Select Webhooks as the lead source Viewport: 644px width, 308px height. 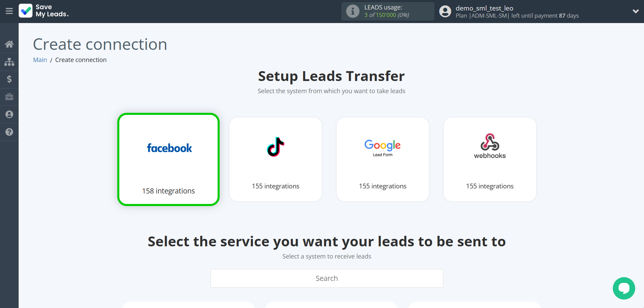[x=489, y=159]
